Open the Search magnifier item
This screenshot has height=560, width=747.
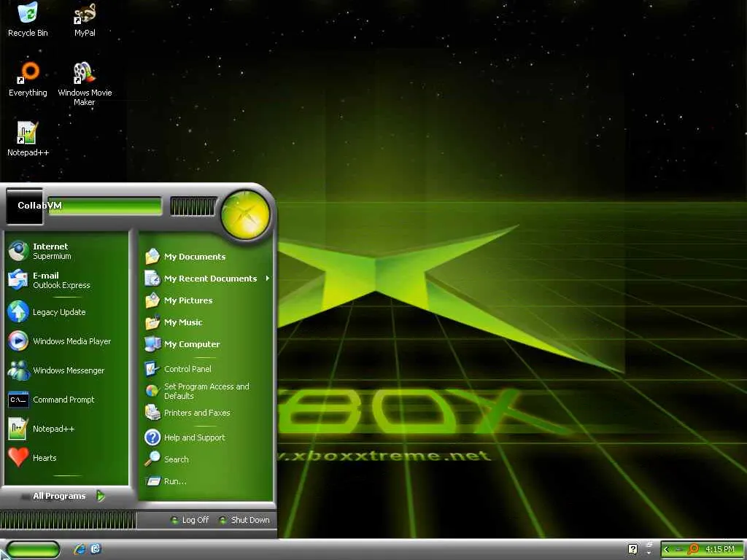[206, 459]
